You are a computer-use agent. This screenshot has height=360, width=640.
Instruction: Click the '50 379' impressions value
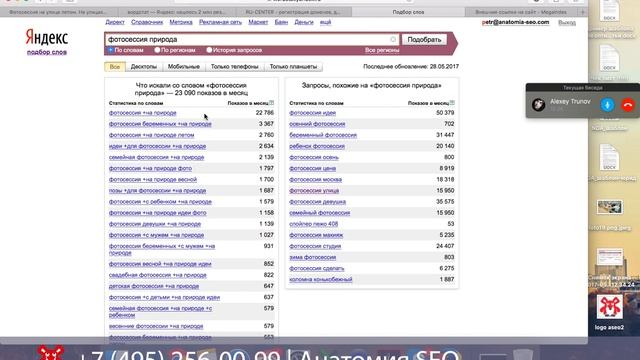[445, 113]
